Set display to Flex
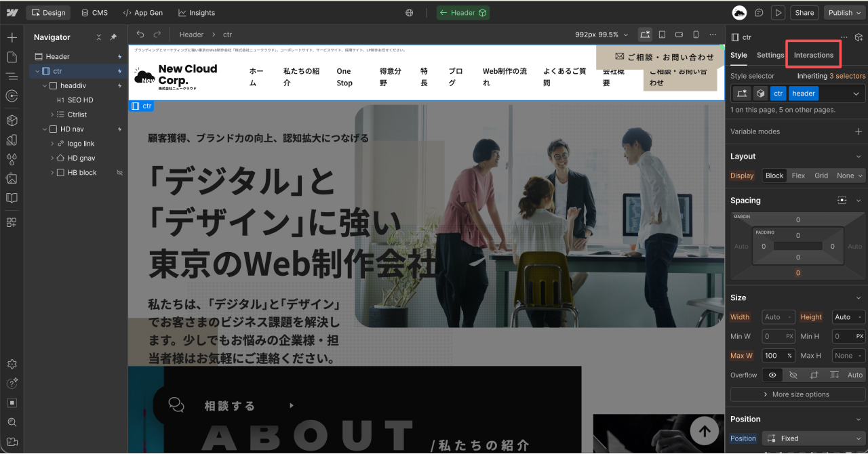Screen dimensions: 868x454 (798, 176)
